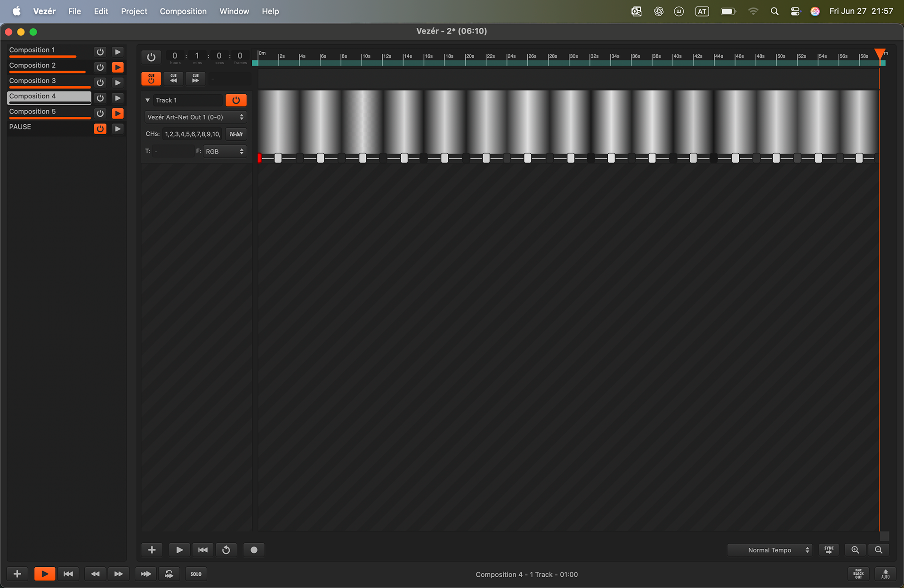The width and height of the screenshot is (904, 588).
Task: Open the Project menu
Action: coord(134,11)
